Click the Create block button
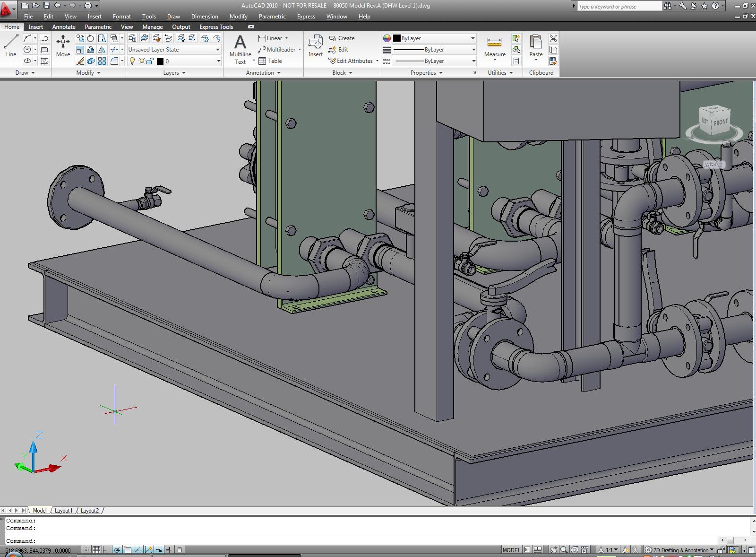 (x=342, y=38)
